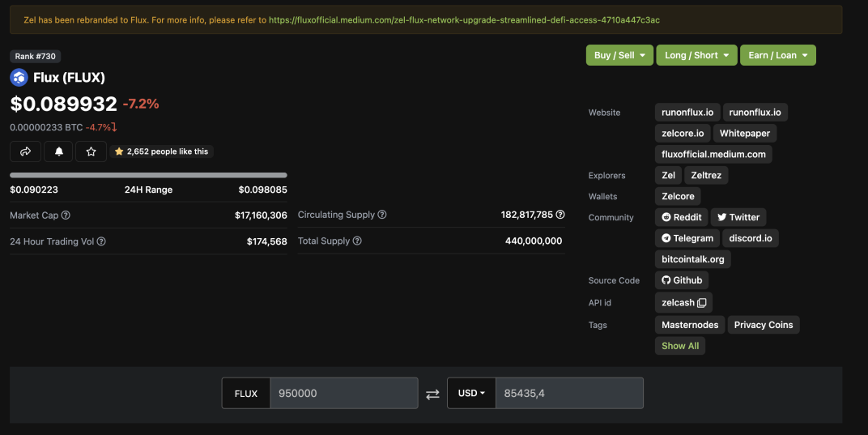Select the Privacy Coins tag

pyautogui.click(x=764, y=325)
